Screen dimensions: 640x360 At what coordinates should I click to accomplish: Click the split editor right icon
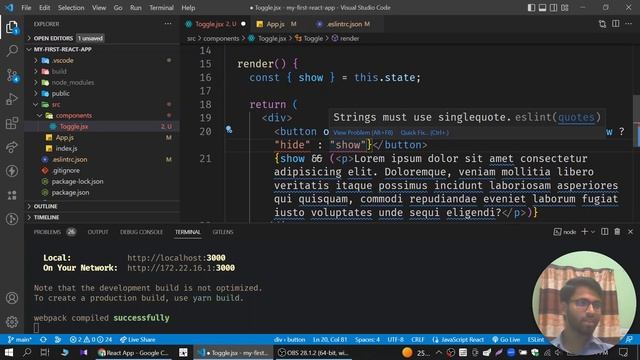(616, 24)
